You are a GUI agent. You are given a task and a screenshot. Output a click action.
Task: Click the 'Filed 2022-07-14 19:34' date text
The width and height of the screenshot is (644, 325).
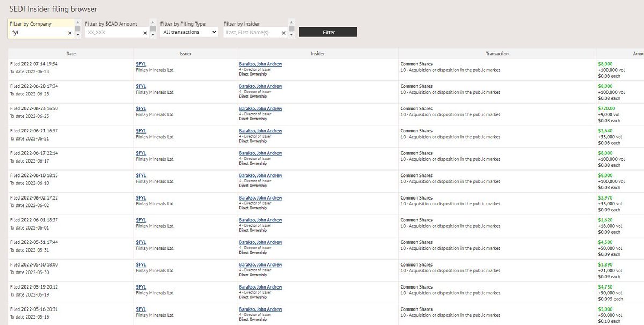pyautogui.click(x=34, y=64)
